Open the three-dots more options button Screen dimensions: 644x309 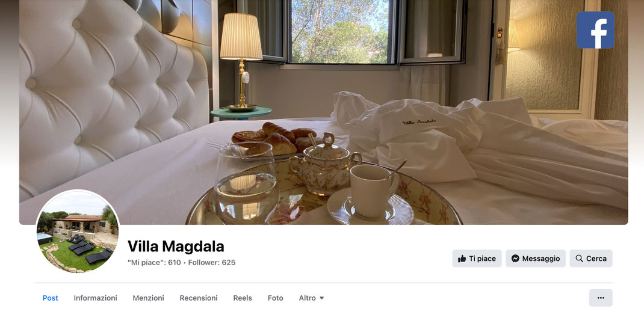601,298
